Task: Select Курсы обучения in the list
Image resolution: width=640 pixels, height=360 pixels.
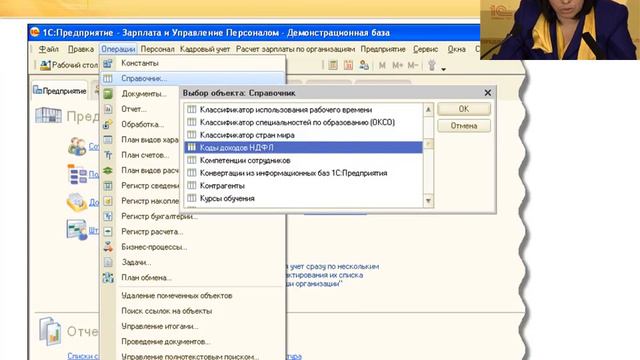Action: tap(303, 198)
